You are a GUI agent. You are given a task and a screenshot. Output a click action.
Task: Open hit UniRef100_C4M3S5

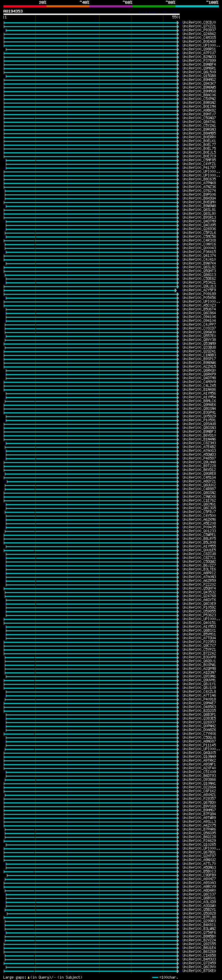coord(199,38)
